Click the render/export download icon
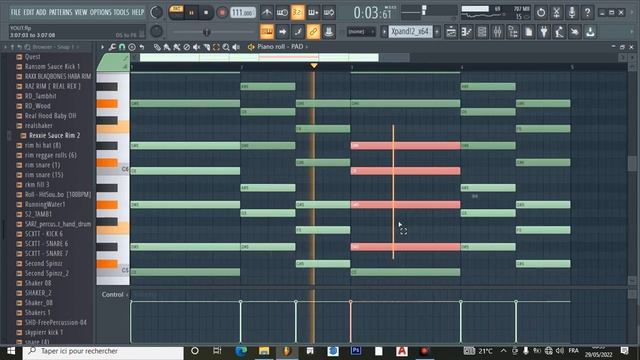This screenshot has width=640, height=360. click(x=590, y=31)
